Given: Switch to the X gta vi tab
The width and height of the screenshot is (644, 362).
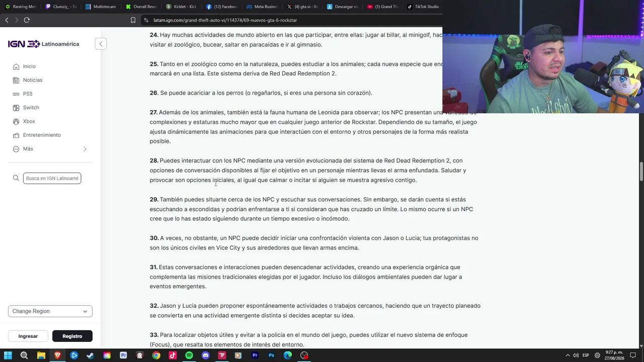Looking at the screenshot, I should 302,7.
